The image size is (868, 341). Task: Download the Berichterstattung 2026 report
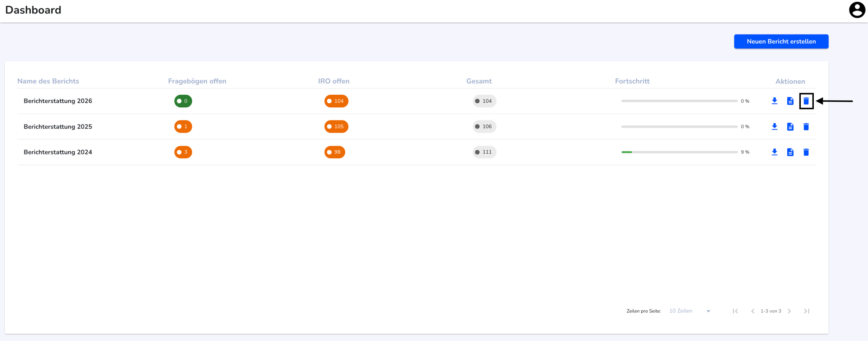pos(774,101)
